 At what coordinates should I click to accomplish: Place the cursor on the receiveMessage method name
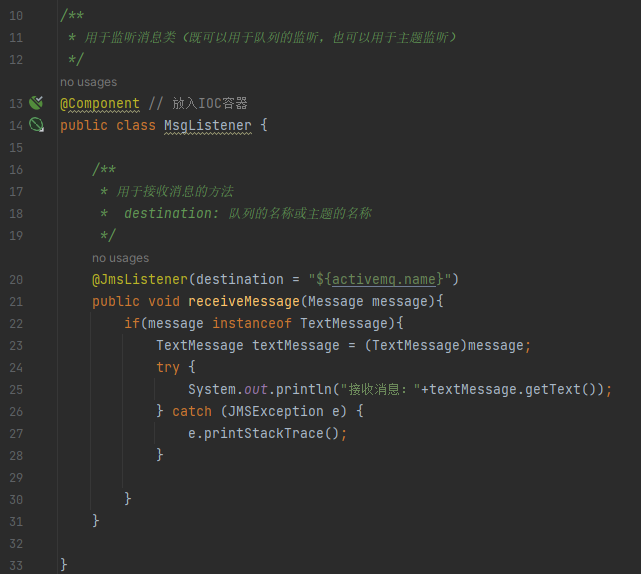243,301
